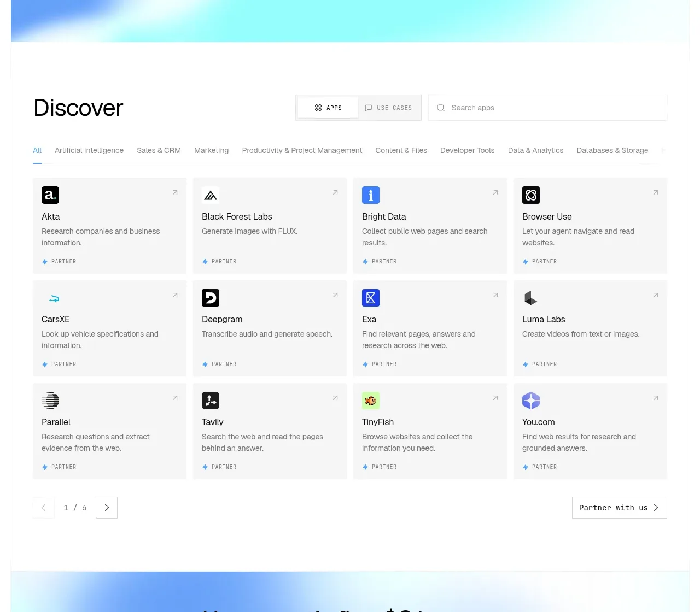Select the All category tab

point(37,150)
